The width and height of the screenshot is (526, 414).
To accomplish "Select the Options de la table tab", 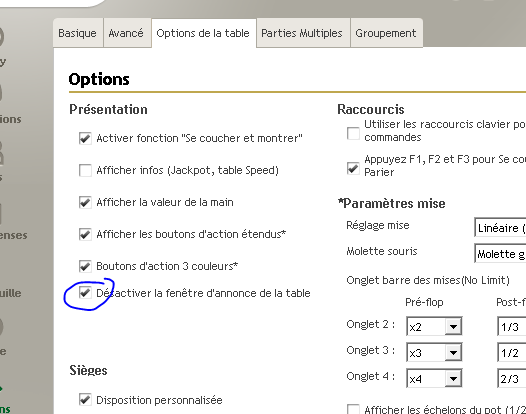I will click(204, 33).
